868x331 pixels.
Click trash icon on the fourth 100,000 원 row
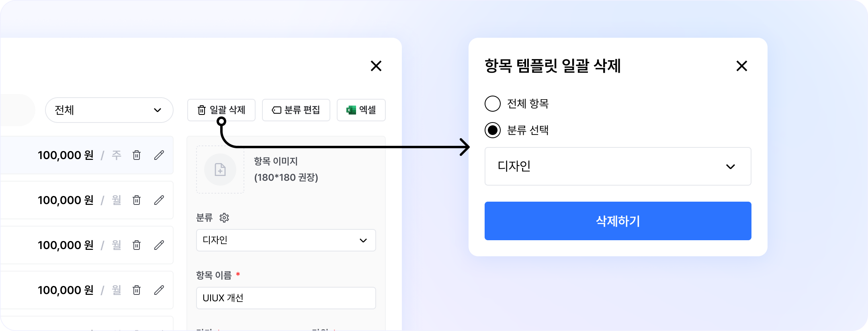coord(137,290)
